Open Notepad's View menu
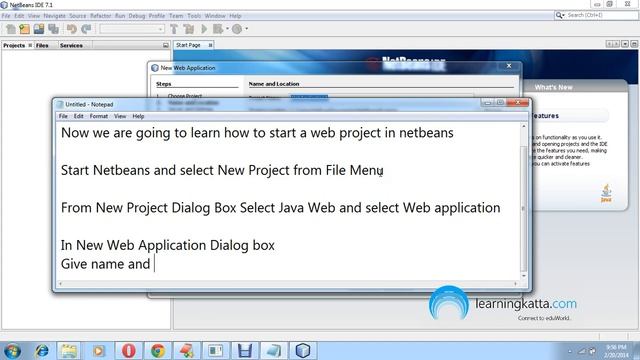The width and height of the screenshot is (640, 360). (120, 116)
